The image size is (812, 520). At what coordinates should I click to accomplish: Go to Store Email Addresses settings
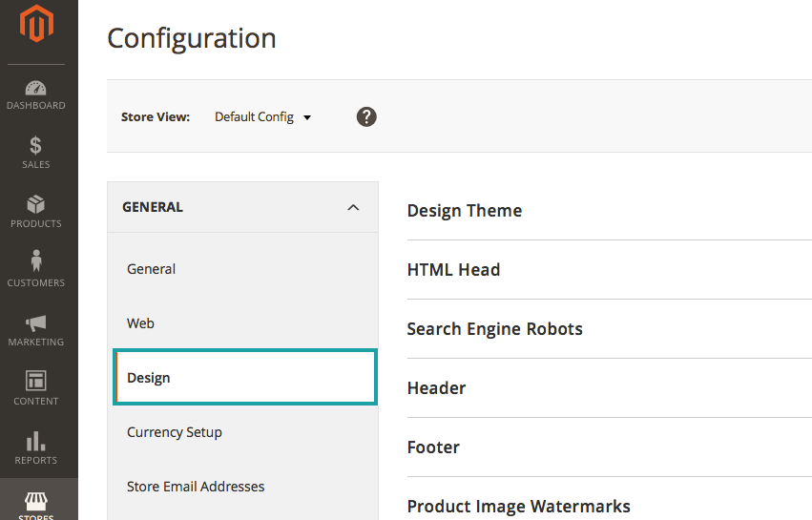click(x=196, y=487)
